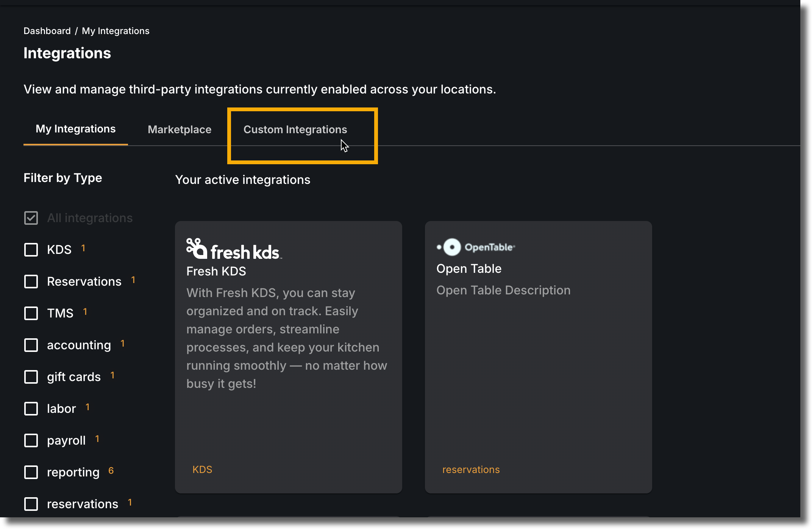The width and height of the screenshot is (812, 529).
Task: Click the OpenTable logo icon
Action: (x=476, y=247)
